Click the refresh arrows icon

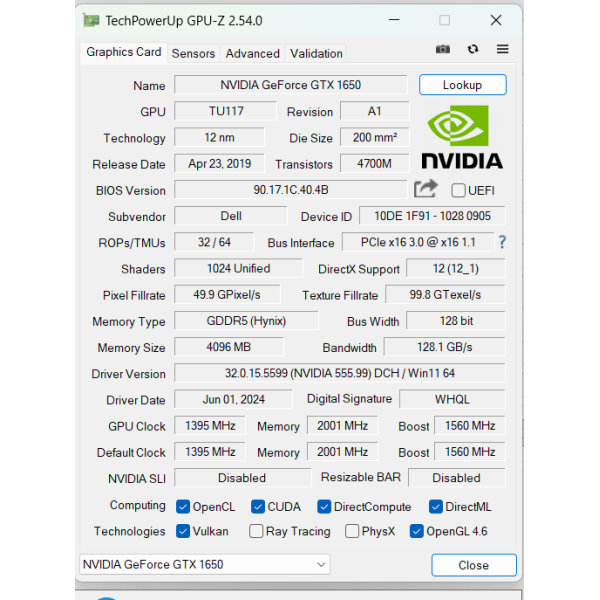click(473, 49)
